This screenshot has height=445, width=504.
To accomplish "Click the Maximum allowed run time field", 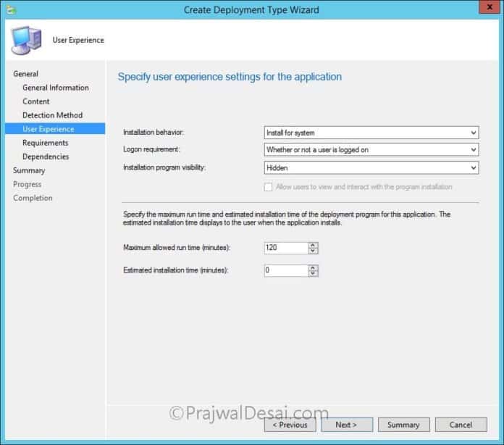I will point(286,248).
